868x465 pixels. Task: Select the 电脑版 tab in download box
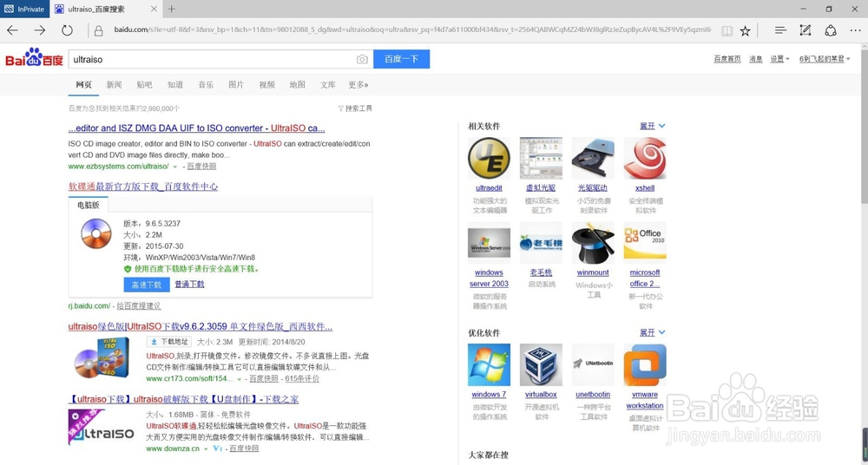(x=89, y=205)
